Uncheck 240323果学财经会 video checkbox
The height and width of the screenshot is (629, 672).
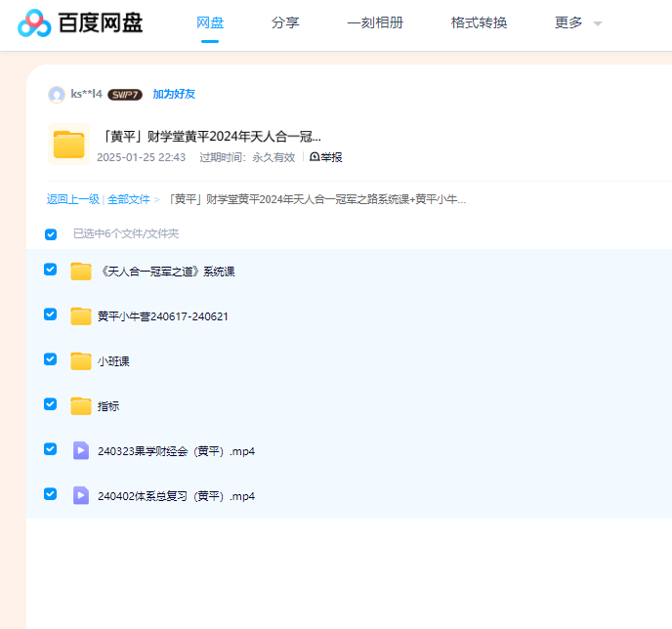point(50,449)
